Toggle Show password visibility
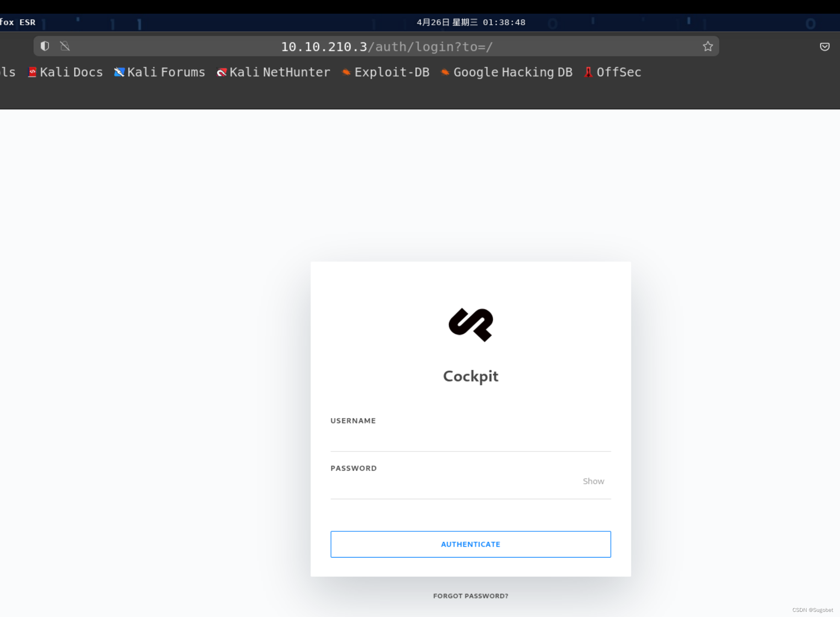The image size is (840, 617). point(593,481)
